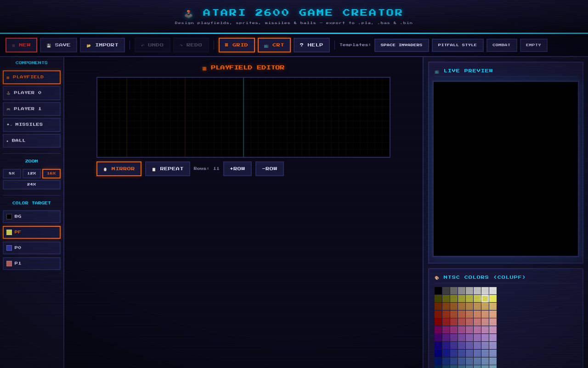
Task: Set zoom level to 12X
Action: [x=32, y=173]
